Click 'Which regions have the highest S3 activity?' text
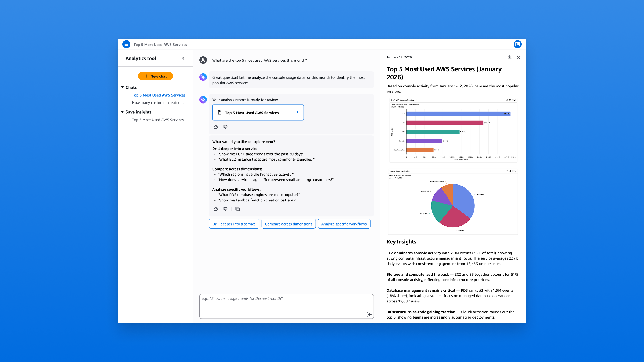644x362 pixels. coord(256,175)
